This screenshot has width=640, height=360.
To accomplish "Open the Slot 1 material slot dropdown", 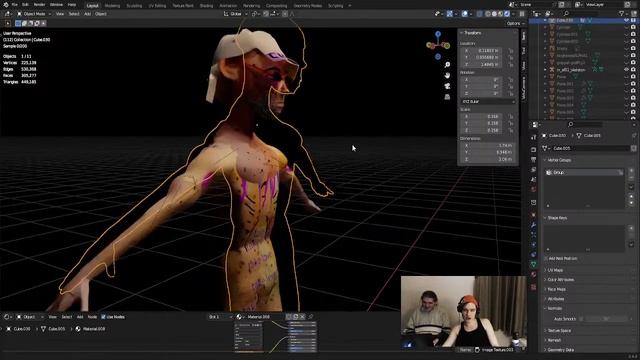I will click(220, 317).
